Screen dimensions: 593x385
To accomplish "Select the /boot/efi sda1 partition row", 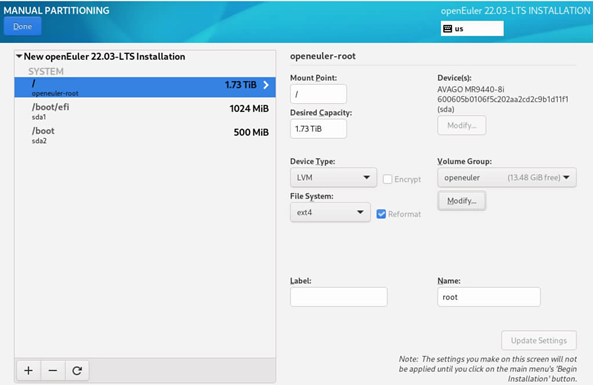I will click(x=145, y=111).
